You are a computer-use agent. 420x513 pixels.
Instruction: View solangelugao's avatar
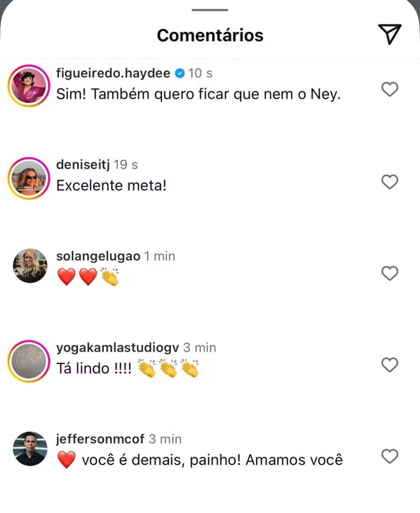pos(30,266)
